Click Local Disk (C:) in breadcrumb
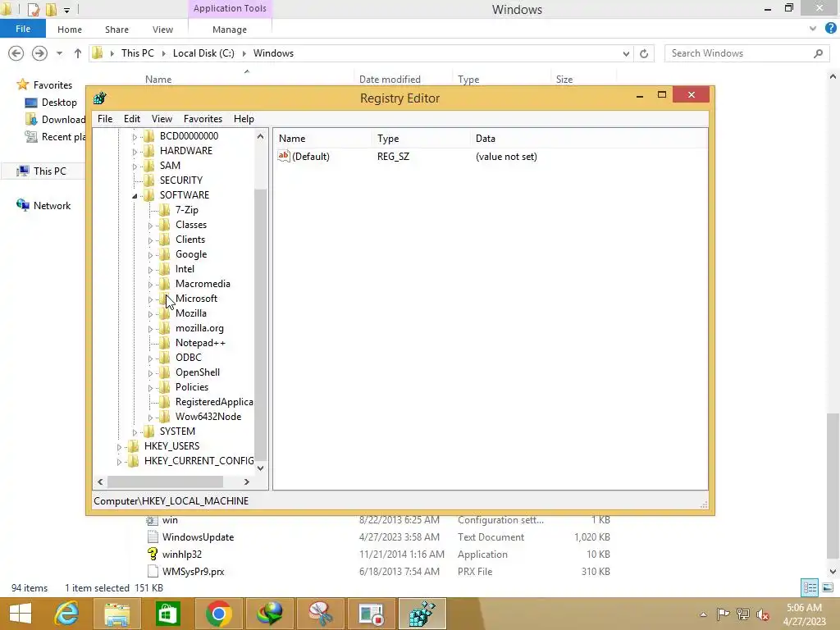 pos(203,53)
